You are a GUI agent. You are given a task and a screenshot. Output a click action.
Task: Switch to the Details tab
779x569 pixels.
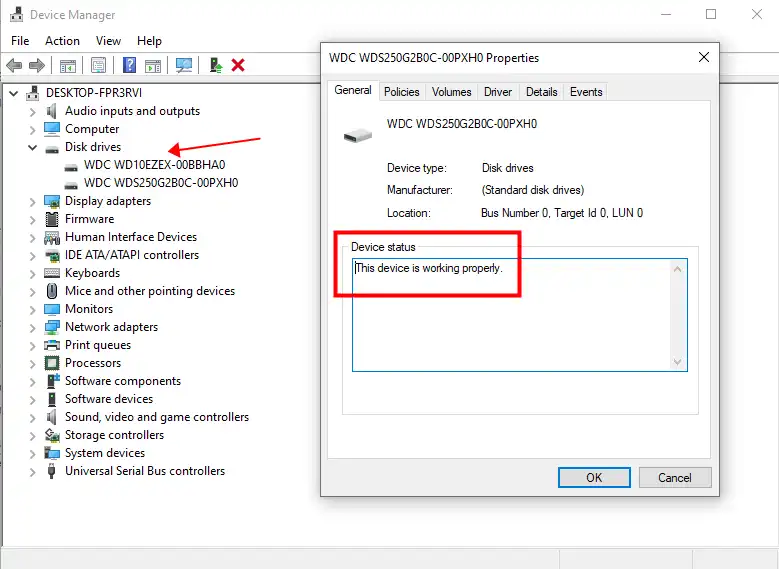pyautogui.click(x=542, y=92)
